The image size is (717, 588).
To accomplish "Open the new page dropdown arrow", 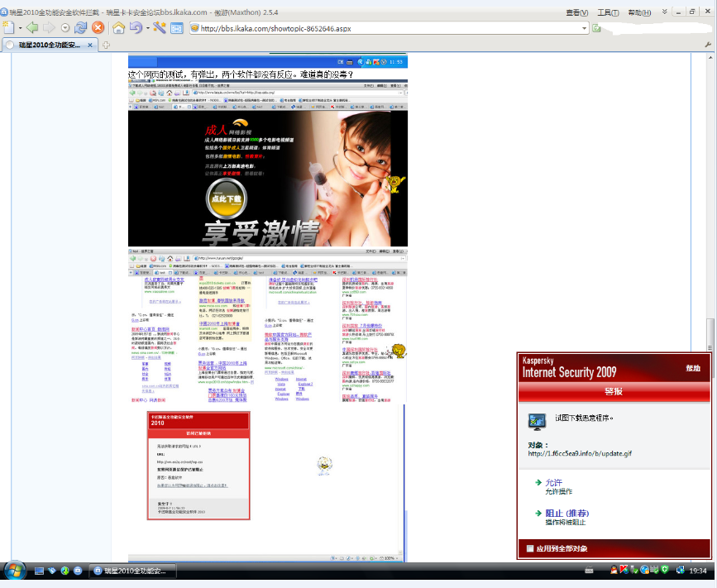I will (20, 28).
